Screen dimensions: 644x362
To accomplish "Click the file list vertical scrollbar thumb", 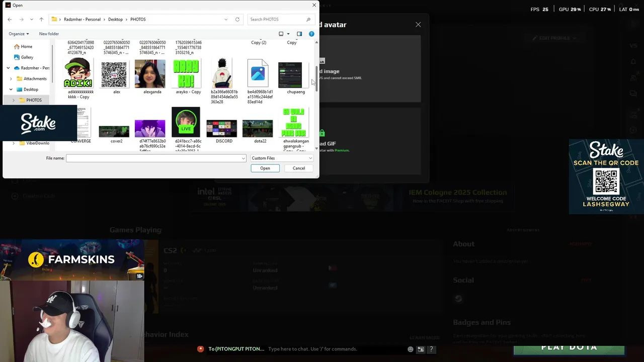I will [316, 78].
